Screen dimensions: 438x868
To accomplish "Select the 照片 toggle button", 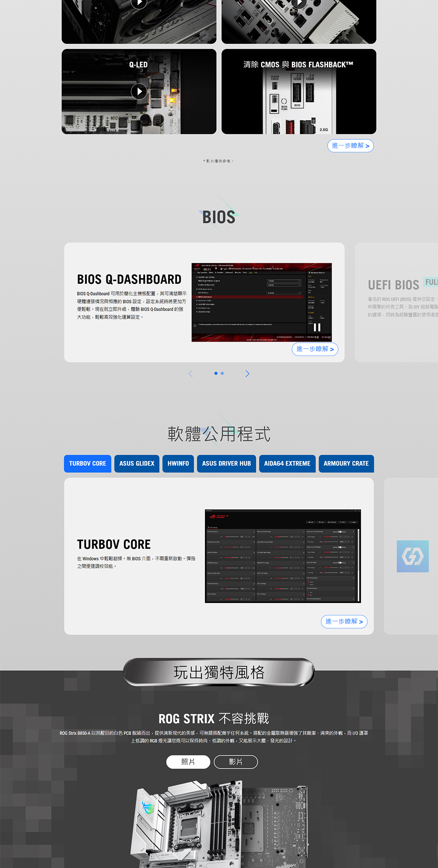I will coord(188,762).
